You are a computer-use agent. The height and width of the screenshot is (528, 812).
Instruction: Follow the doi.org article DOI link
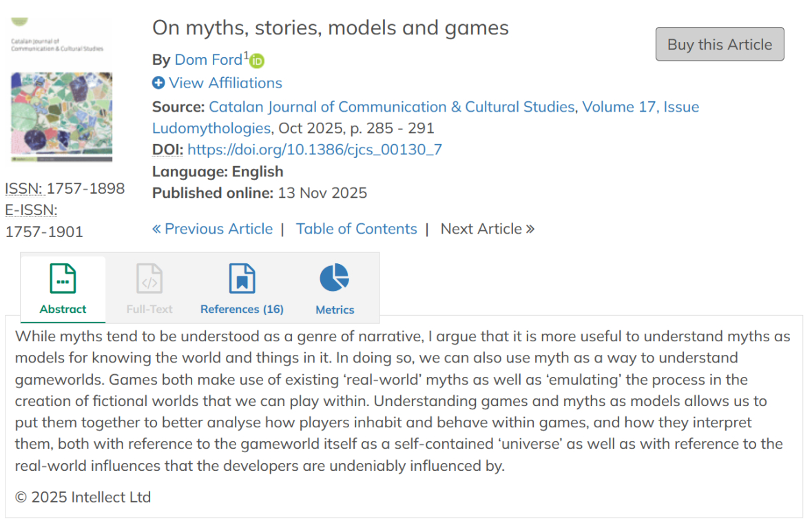click(315, 150)
